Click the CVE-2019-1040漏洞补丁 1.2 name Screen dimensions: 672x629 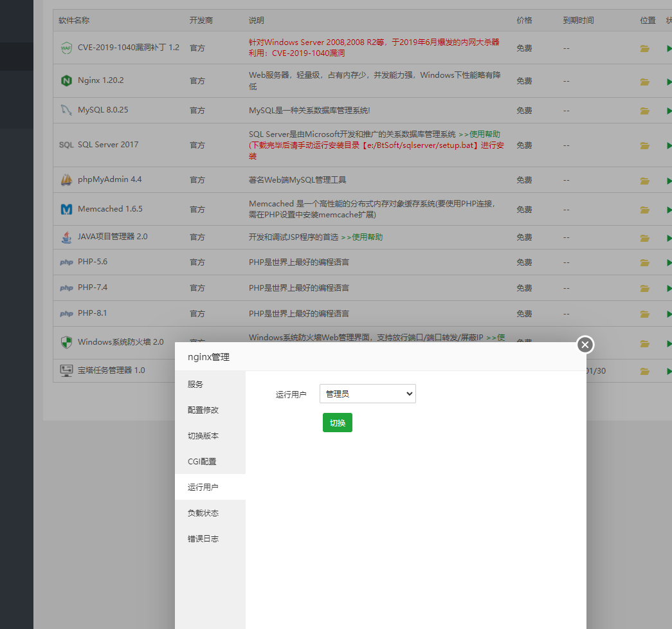coord(129,47)
